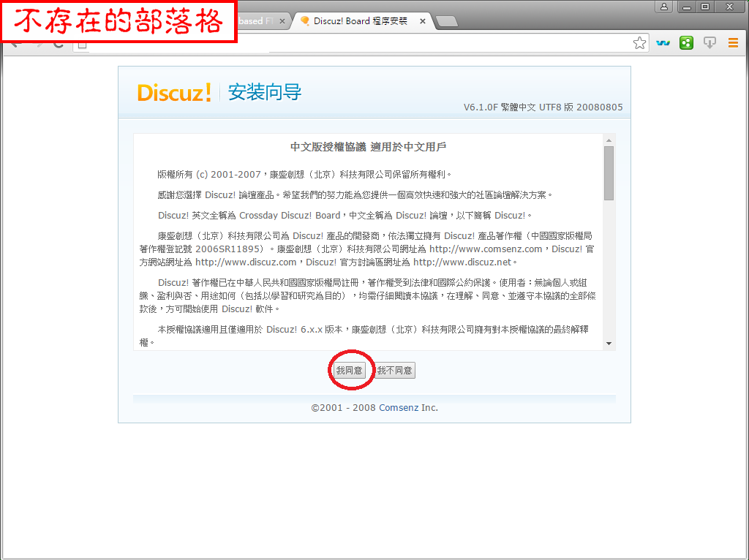The height and width of the screenshot is (560, 749).
Task: Click the license agreement scrollbar thumb
Action: (609, 173)
